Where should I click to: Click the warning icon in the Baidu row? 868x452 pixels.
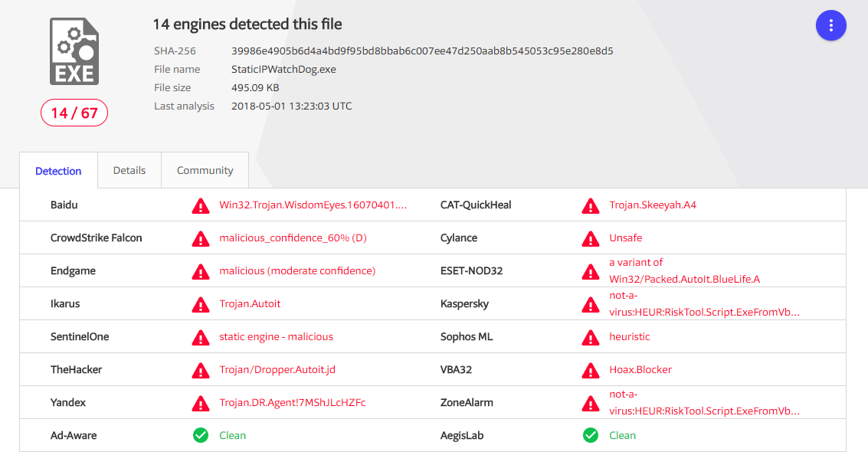(201, 206)
